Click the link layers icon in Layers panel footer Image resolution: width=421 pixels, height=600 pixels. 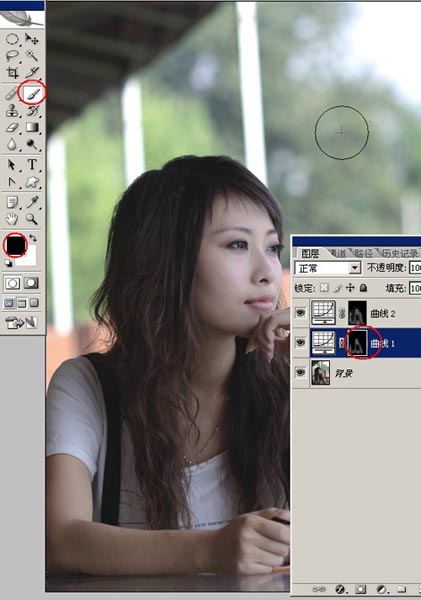pos(319,589)
